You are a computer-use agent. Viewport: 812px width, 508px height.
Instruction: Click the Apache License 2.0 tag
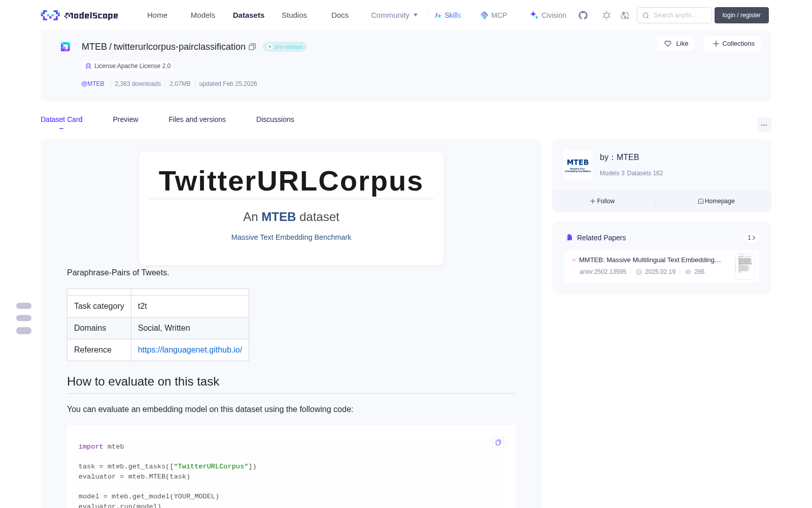click(x=127, y=66)
